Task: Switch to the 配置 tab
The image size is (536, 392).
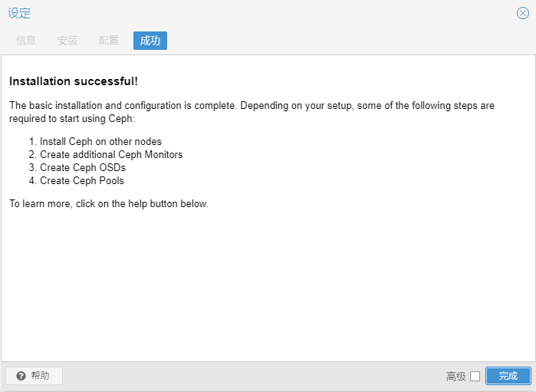Action: (109, 41)
